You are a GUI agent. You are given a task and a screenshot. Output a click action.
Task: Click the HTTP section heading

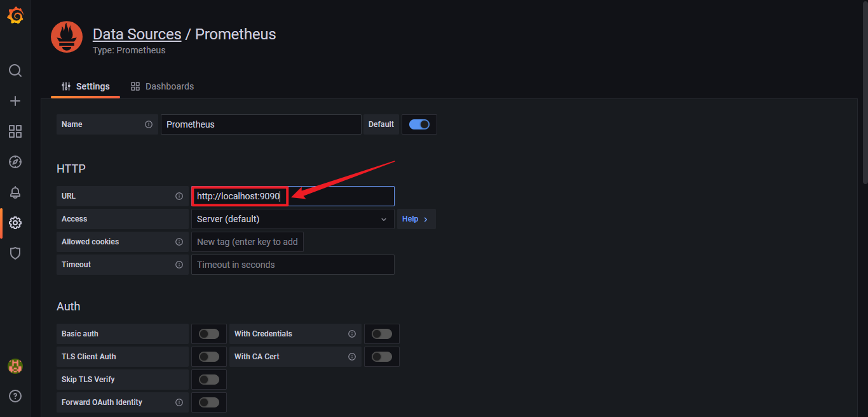point(71,169)
